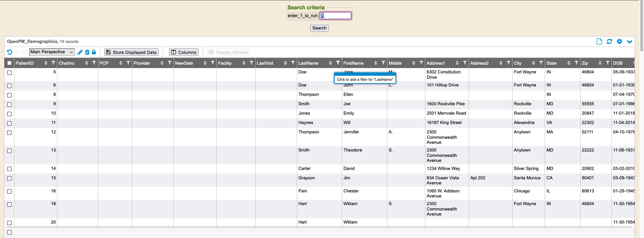The image size is (644, 238).
Task: Delete perspective using the trash icon
Action: [x=87, y=52]
